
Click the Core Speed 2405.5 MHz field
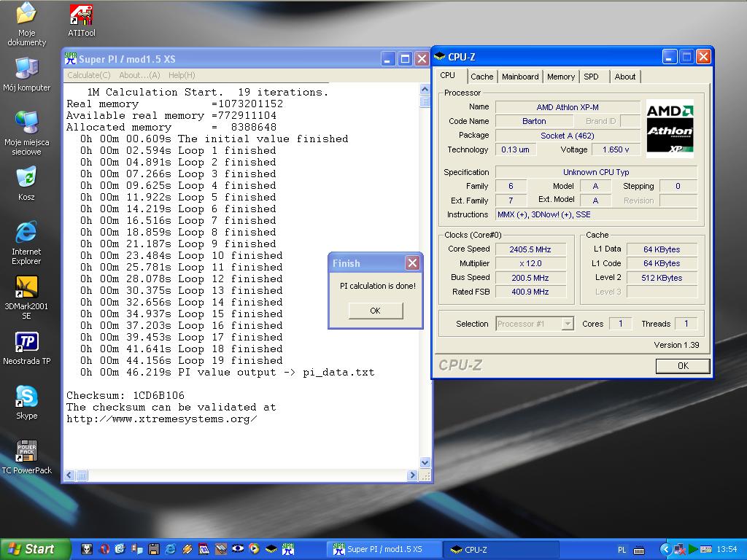pyautogui.click(x=530, y=249)
